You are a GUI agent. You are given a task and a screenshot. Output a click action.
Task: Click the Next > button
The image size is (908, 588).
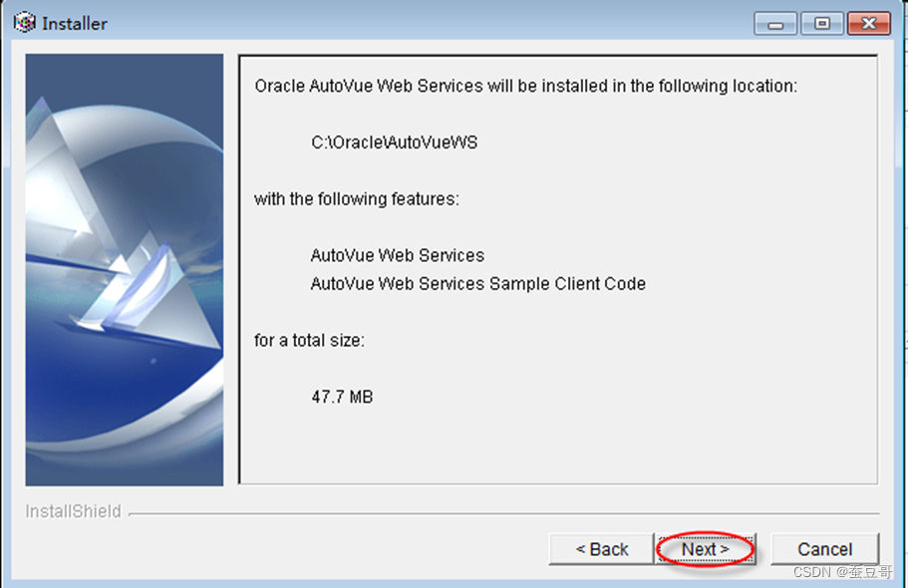[x=706, y=548]
